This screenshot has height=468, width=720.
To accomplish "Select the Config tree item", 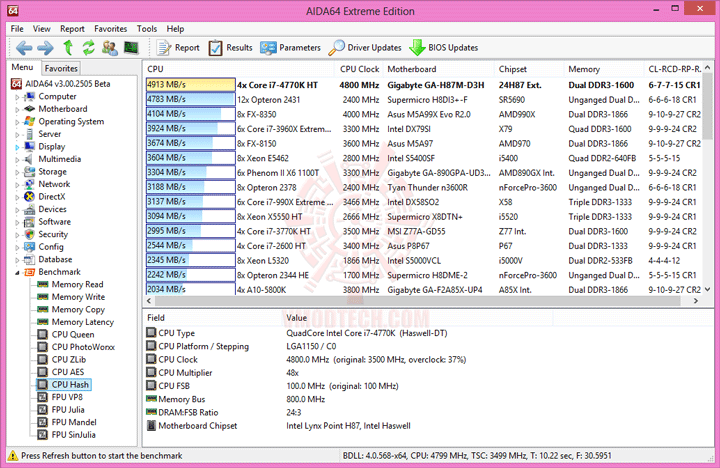I will pos(51,247).
